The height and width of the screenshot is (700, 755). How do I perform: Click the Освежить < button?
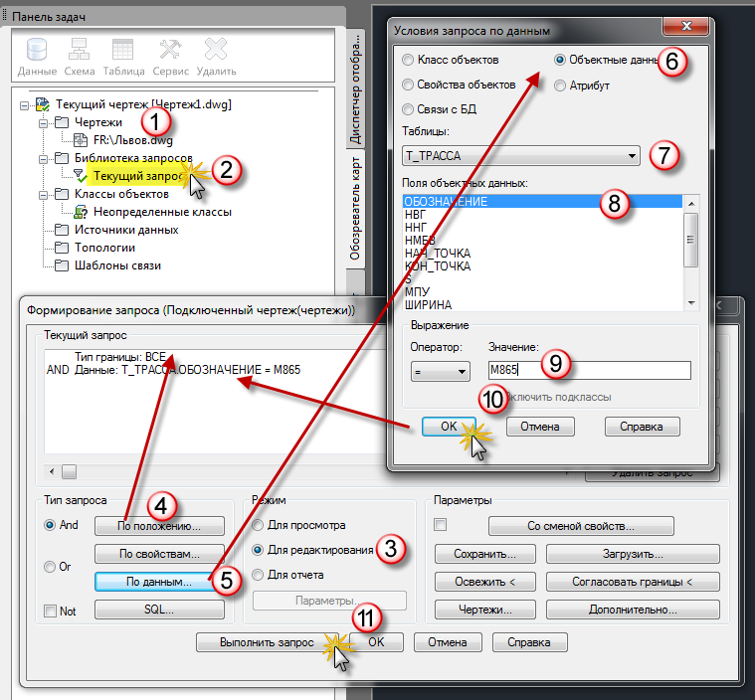[x=484, y=582]
